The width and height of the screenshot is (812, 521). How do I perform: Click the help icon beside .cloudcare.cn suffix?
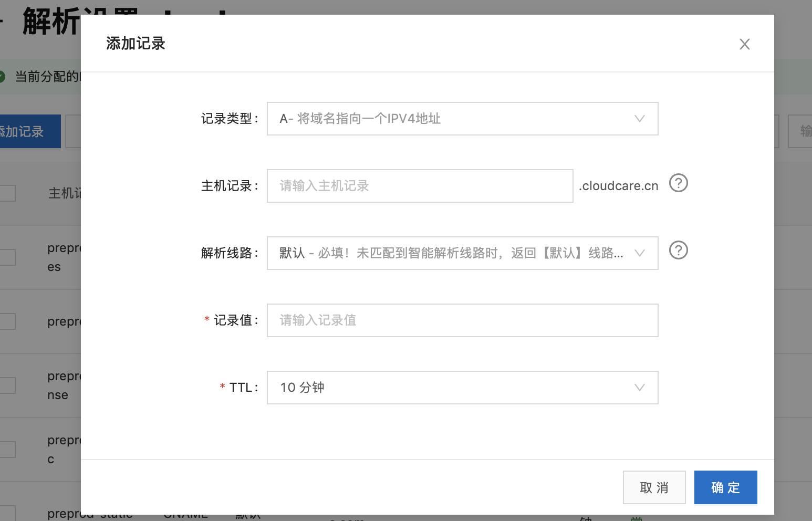(679, 183)
